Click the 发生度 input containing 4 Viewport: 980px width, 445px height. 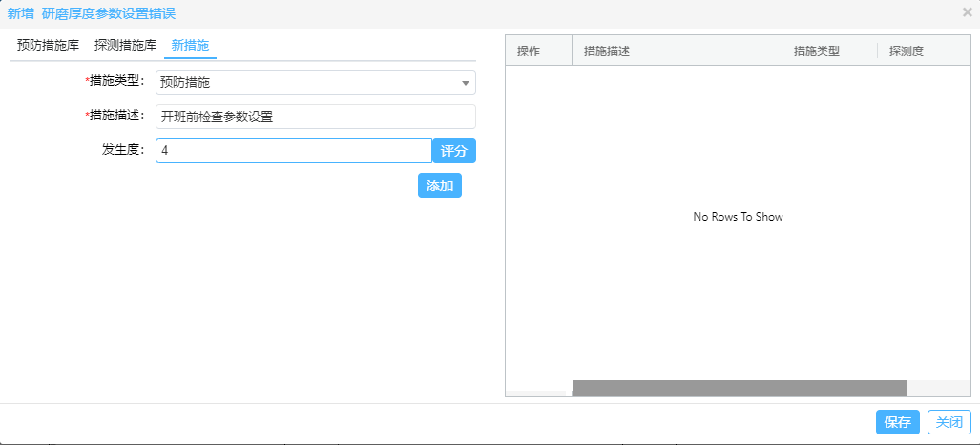(293, 151)
